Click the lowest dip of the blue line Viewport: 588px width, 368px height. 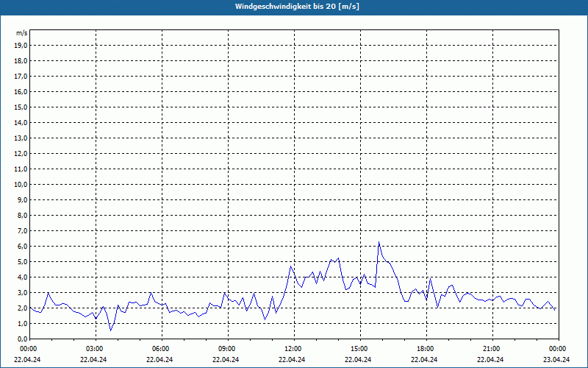[x=111, y=330]
